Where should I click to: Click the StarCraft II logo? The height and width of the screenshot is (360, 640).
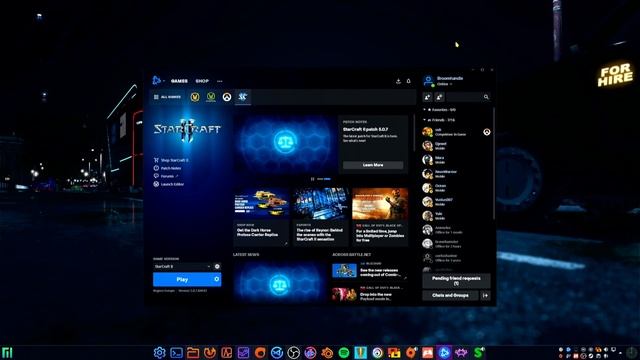click(x=187, y=130)
